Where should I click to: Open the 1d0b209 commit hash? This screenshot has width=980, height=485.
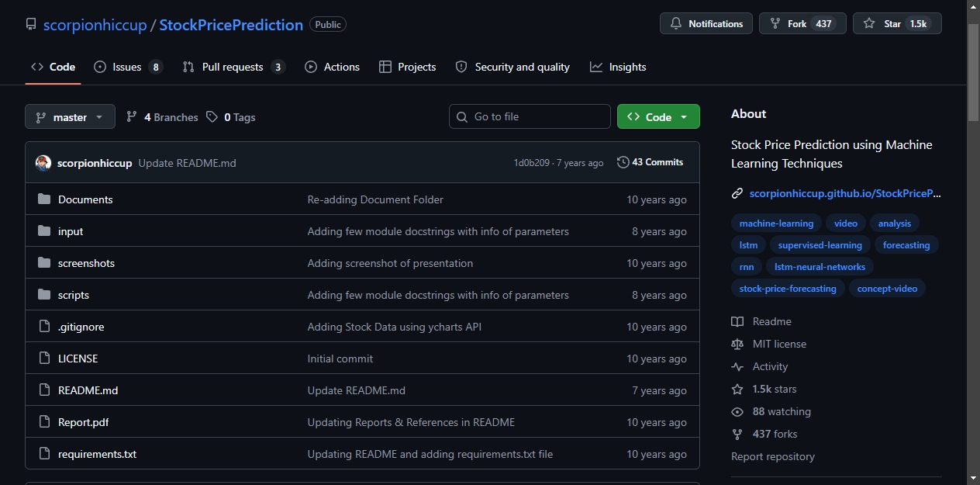pyautogui.click(x=531, y=163)
